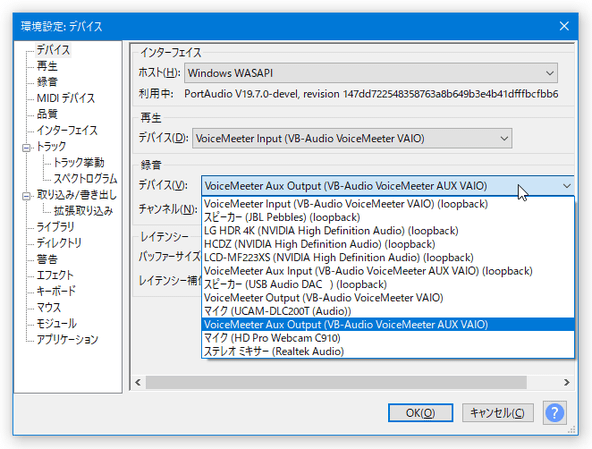Close the 環境設定 dialog window

click(x=564, y=26)
